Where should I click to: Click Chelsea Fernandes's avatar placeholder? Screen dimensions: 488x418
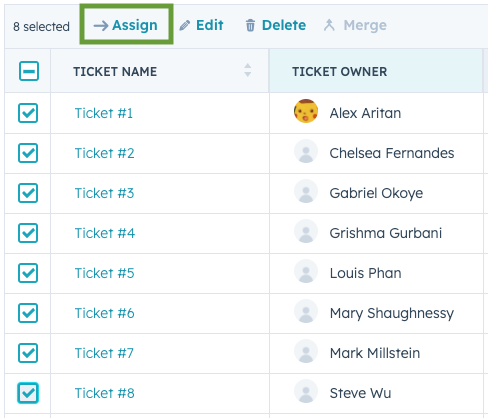[x=306, y=151]
